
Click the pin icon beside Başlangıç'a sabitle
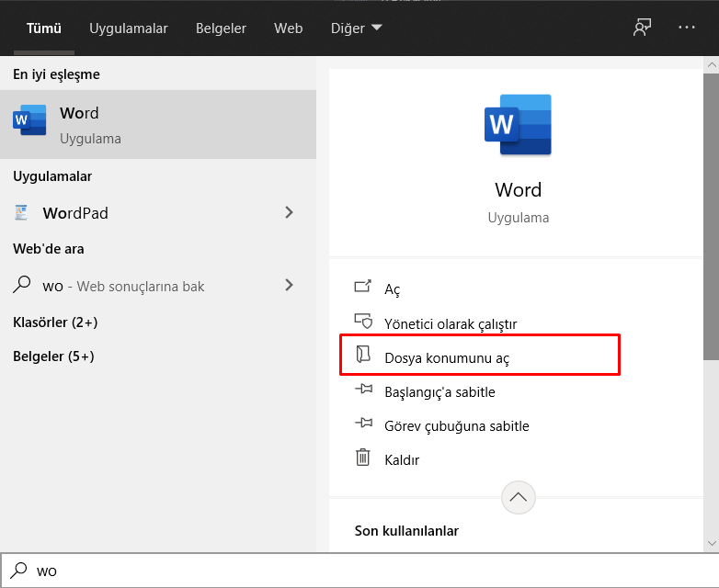[x=363, y=390]
